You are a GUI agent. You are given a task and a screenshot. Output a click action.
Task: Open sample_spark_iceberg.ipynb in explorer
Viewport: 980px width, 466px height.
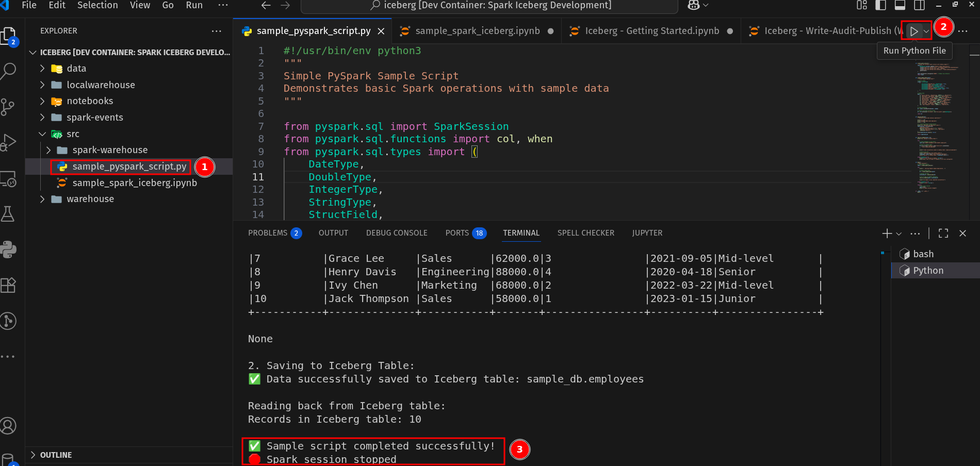pos(134,183)
